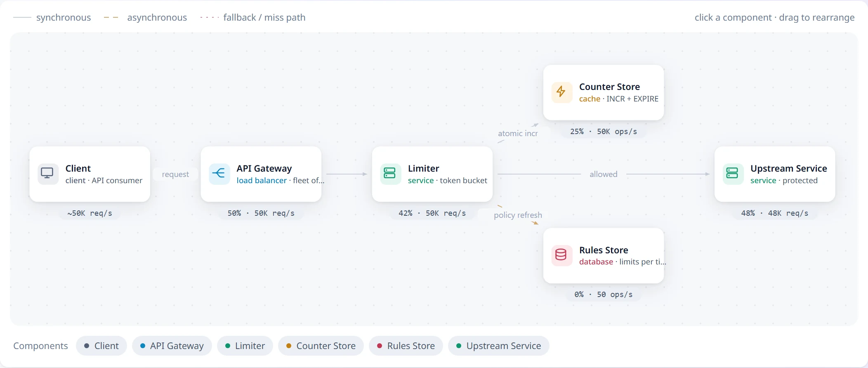Click the 'click a component' hint text
Viewport: 868px width, 368px height.
tap(733, 17)
